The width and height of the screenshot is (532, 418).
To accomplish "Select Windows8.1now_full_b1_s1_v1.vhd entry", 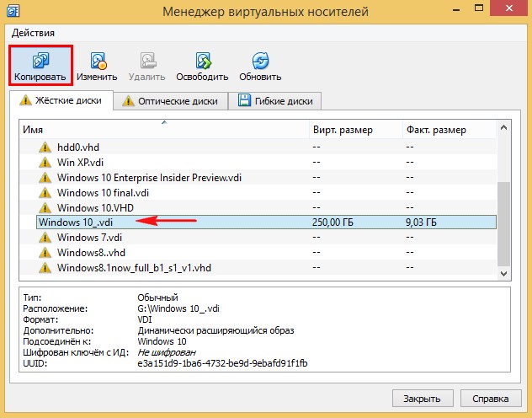I will pyautogui.click(x=258, y=268).
